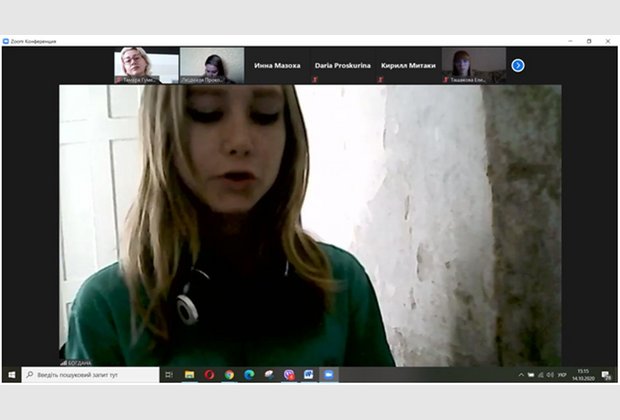Click the taskbar search input field
620x420 pixels.
(95, 375)
